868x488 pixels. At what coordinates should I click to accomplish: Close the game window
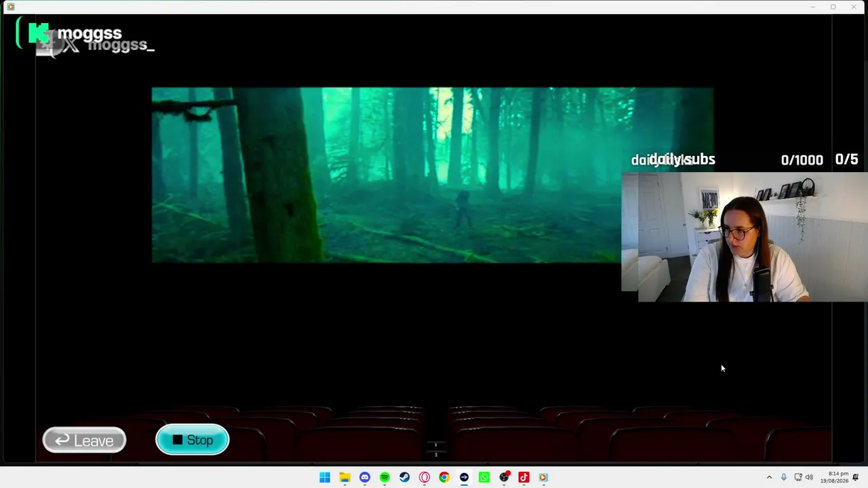click(x=853, y=7)
